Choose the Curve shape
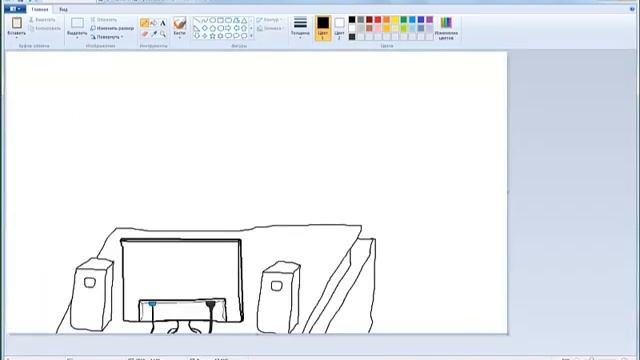640x360 pixels. (204, 20)
